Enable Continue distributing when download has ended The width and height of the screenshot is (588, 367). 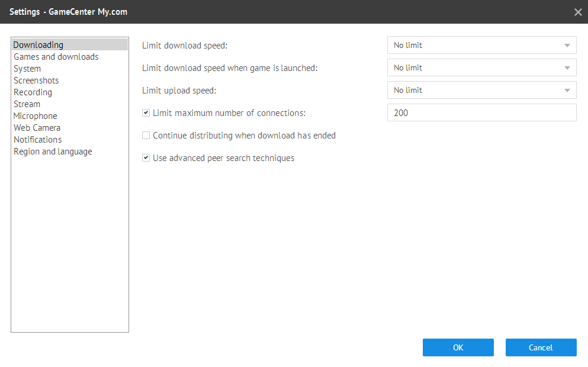[146, 135]
